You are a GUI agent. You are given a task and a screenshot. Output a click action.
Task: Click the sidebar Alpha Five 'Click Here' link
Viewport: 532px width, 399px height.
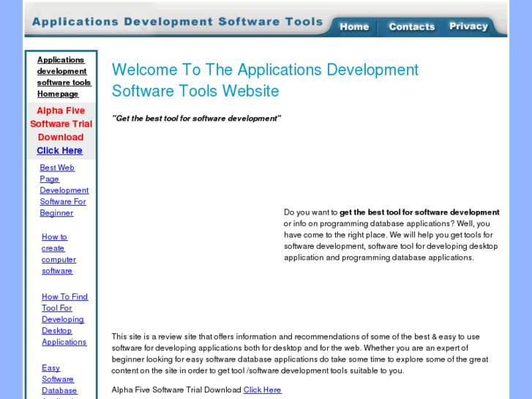click(x=60, y=150)
